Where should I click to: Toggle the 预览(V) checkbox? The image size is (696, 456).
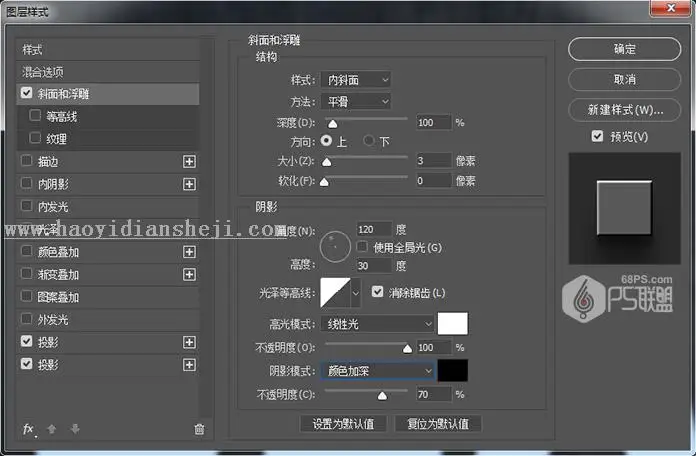click(x=597, y=136)
